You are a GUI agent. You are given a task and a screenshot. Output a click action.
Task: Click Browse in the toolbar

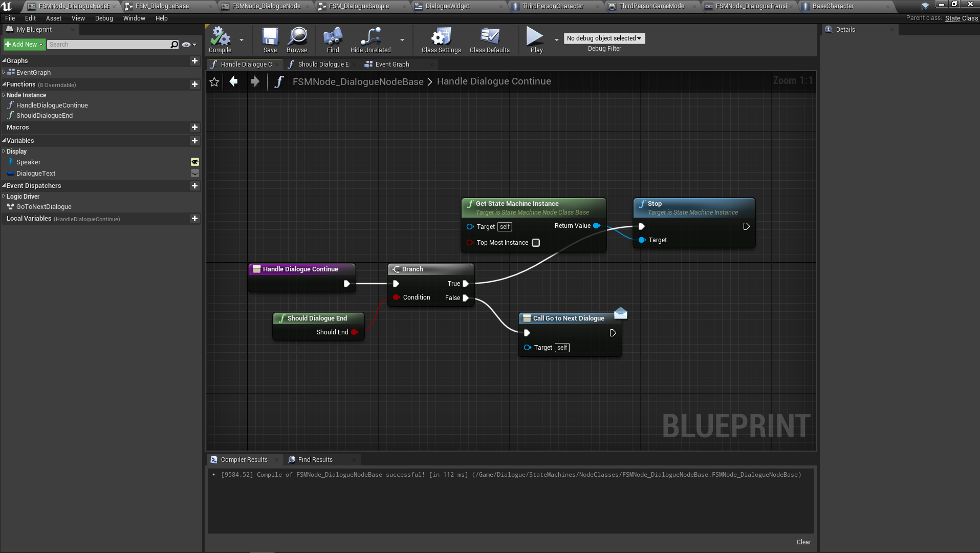[297, 39]
